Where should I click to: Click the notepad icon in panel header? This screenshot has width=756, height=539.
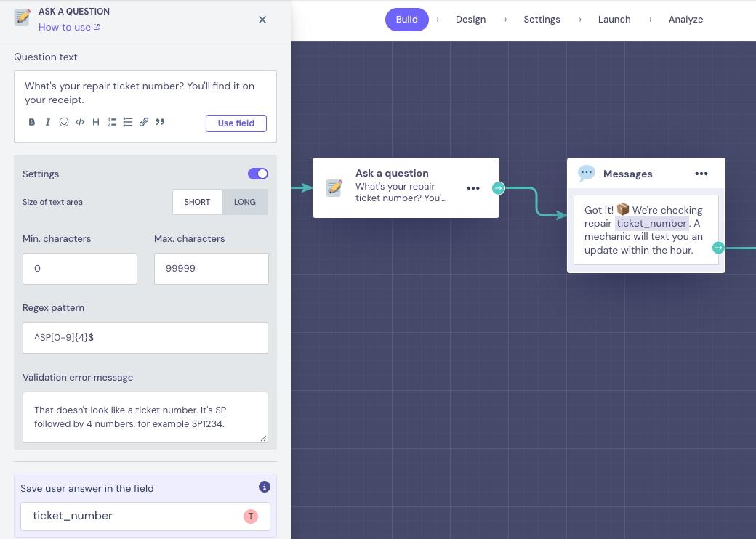[23, 18]
